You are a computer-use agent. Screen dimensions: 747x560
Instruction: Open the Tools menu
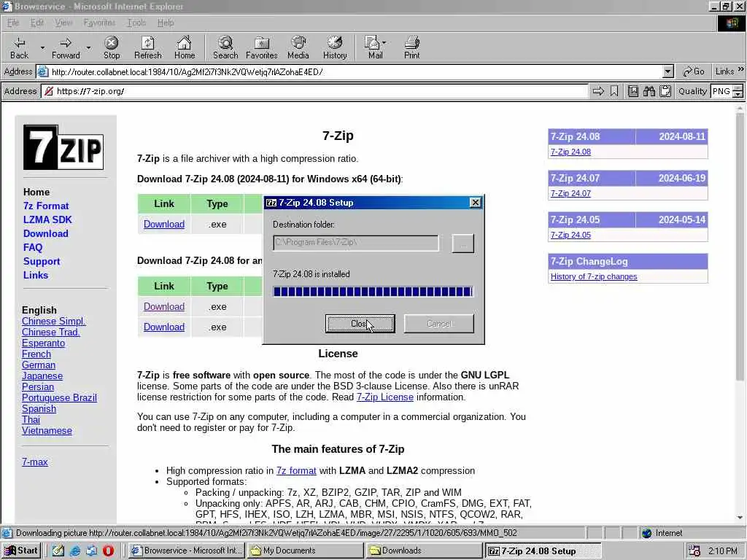[136, 23]
